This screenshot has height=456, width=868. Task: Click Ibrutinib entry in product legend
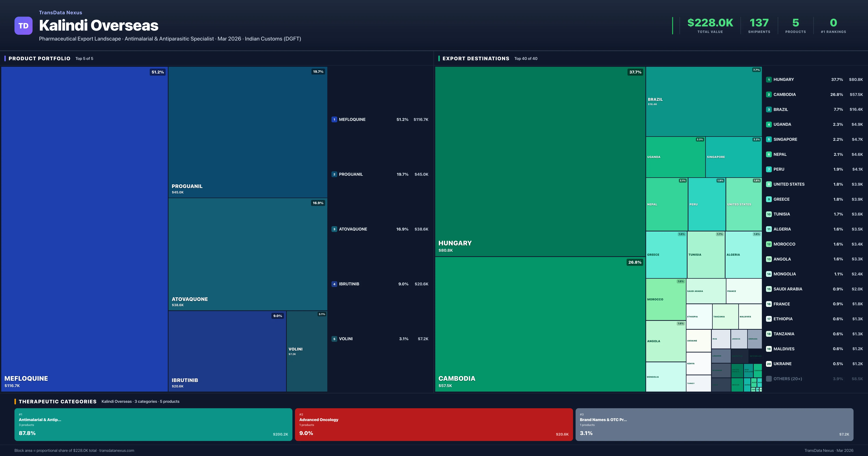click(349, 284)
